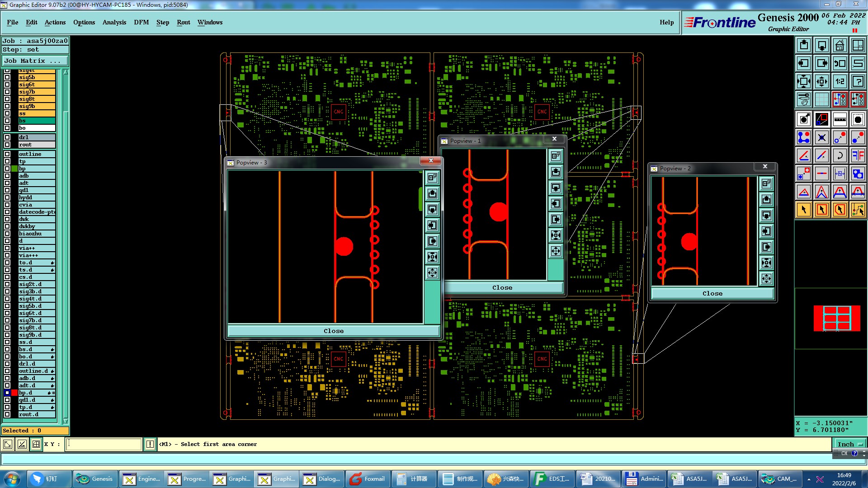Toggle checkbox for outline layer
The image size is (868, 488).
click(x=7, y=154)
